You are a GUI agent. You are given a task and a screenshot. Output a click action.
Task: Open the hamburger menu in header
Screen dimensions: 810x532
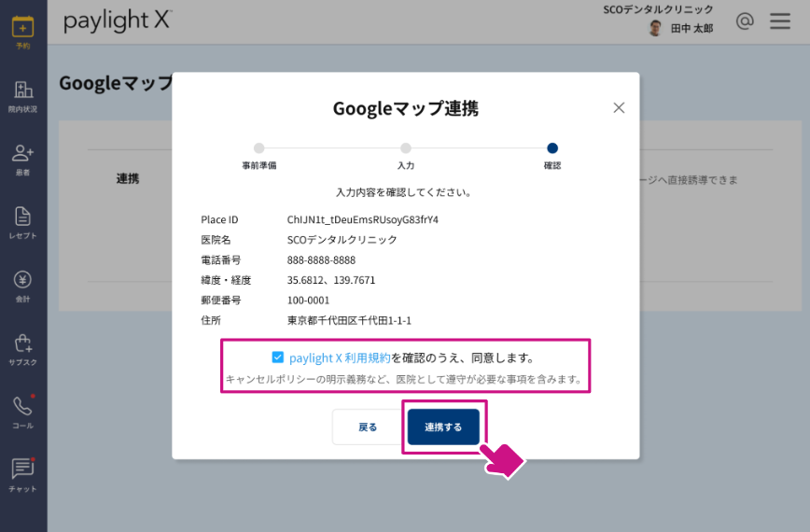pyautogui.click(x=780, y=21)
